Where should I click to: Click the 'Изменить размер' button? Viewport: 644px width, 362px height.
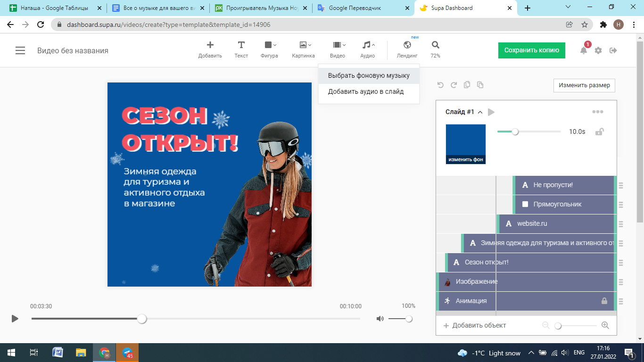pyautogui.click(x=584, y=85)
